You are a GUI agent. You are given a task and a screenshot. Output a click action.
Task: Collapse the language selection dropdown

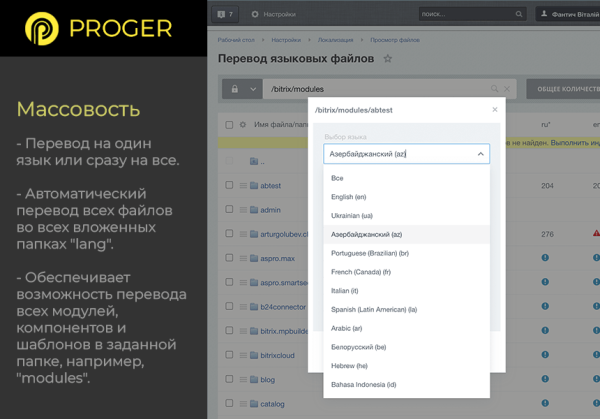coord(480,154)
